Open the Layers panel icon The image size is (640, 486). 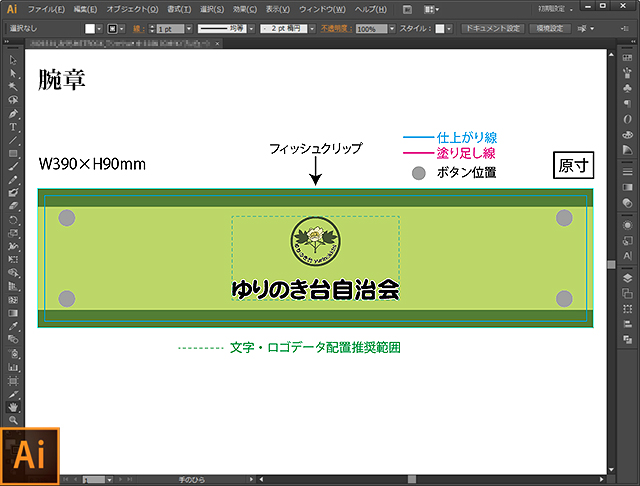coord(627,278)
